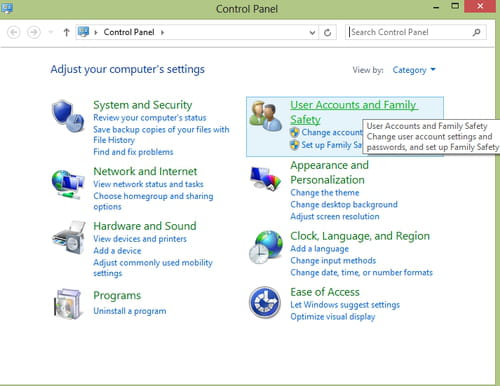The height and width of the screenshot is (386, 500).
Task: Click the search magnifier icon
Action: (477, 32)
